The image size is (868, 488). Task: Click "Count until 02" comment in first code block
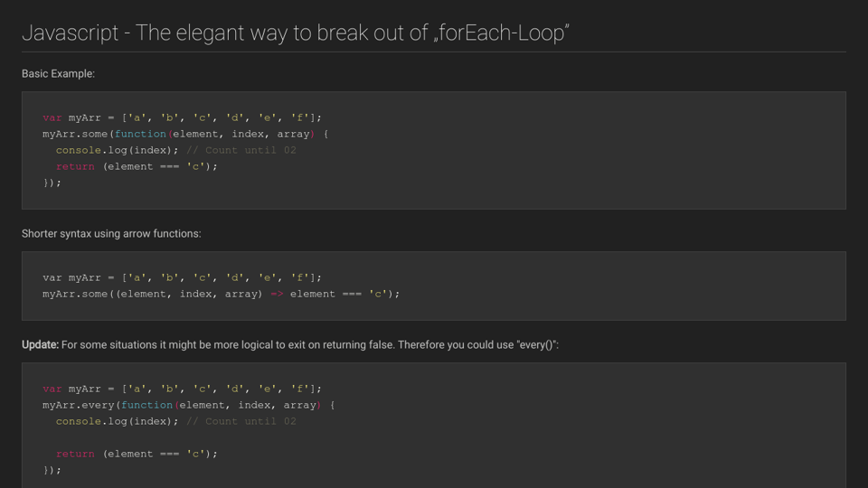241,150
